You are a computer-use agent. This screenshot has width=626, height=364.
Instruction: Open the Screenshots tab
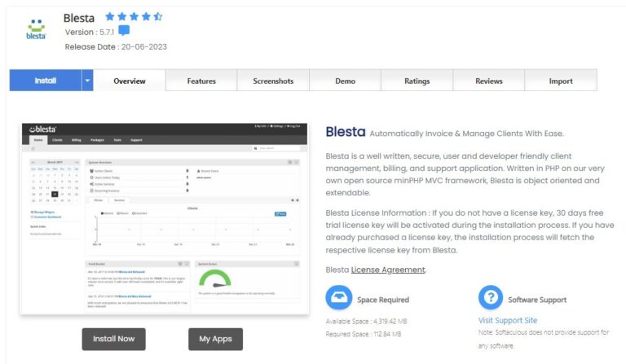273,81
